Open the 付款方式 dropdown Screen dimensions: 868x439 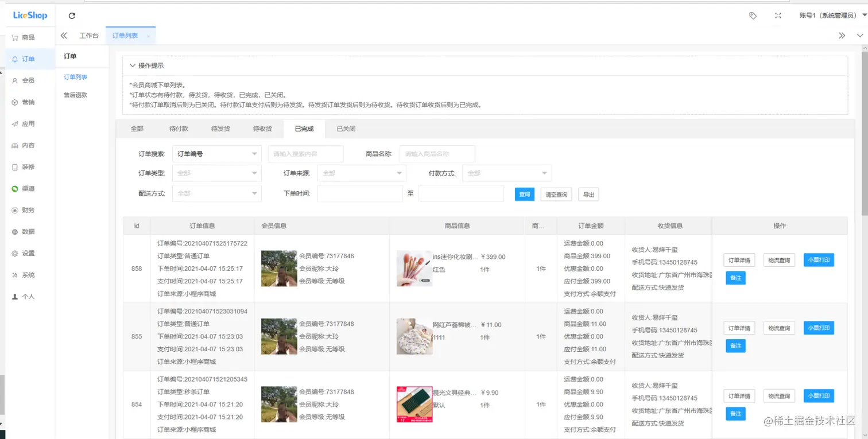click(x=507, y=173)
